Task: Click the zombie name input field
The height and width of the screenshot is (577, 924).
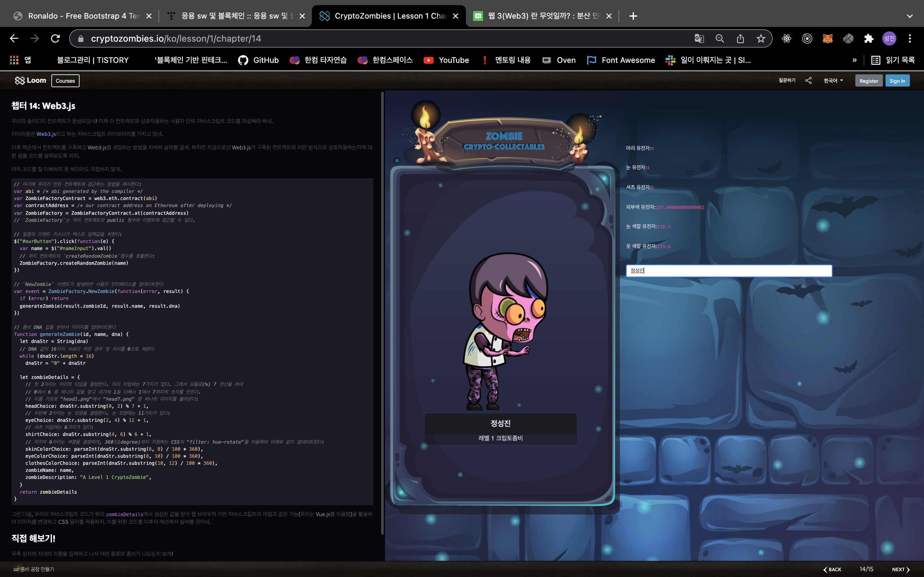Action: click(x=729, y=271)
